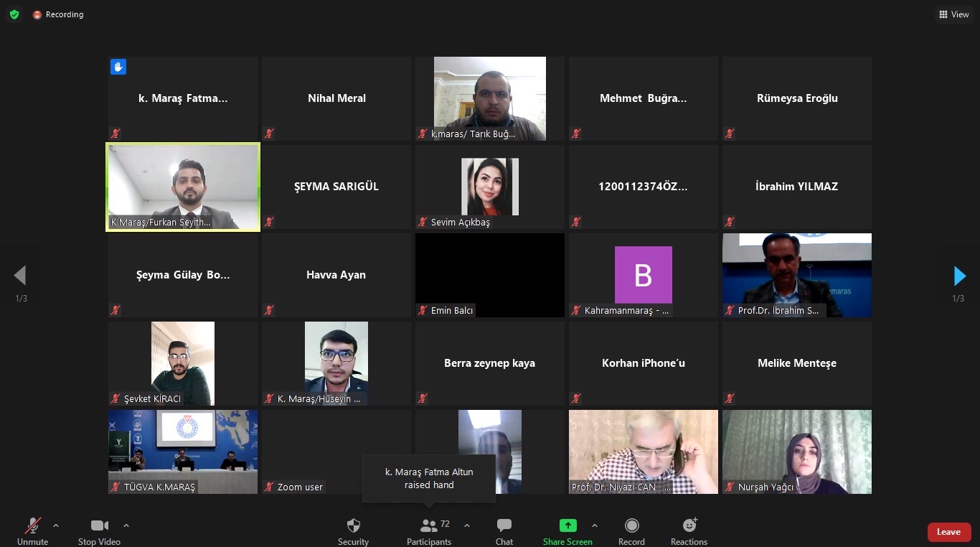980x547 pixels.
Task: Open the Reactions emoji menu
Action: point(689,526)
